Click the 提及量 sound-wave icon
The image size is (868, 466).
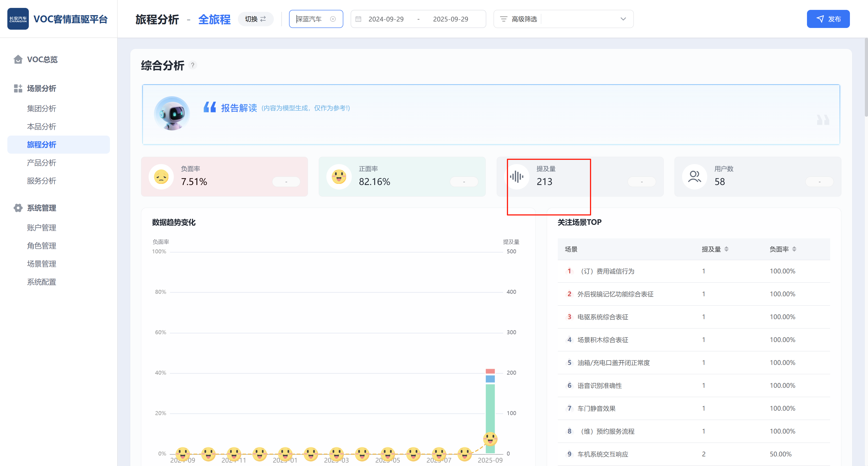pyautogui.click(x=516, y=177)
